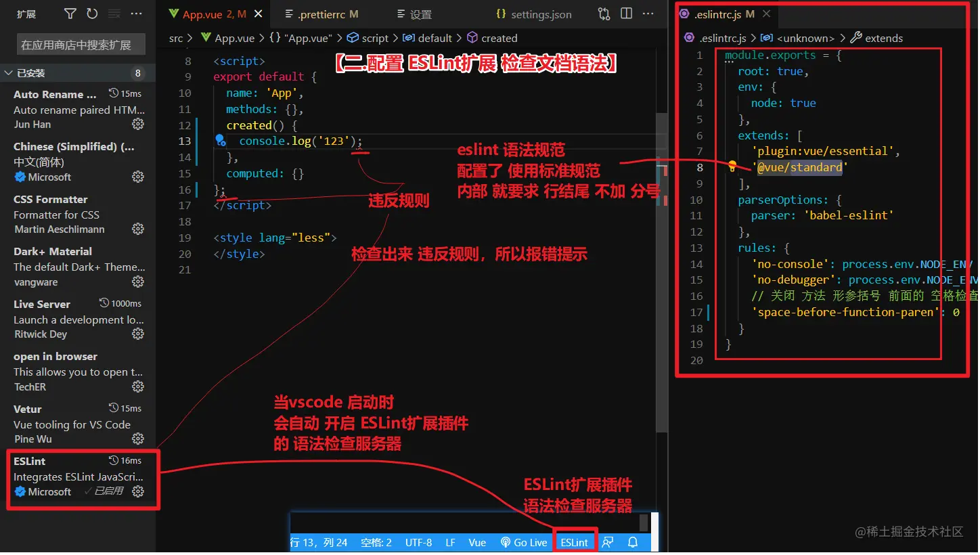Open CSS Formatter manage gear
The image size is (980, 555).
click(138, 229)
